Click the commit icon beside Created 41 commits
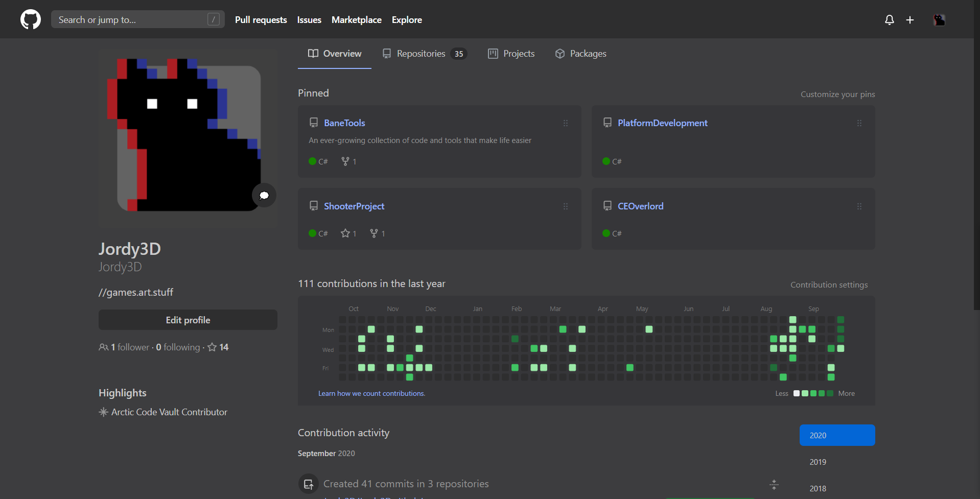980x499 pixels. (309, 484)
